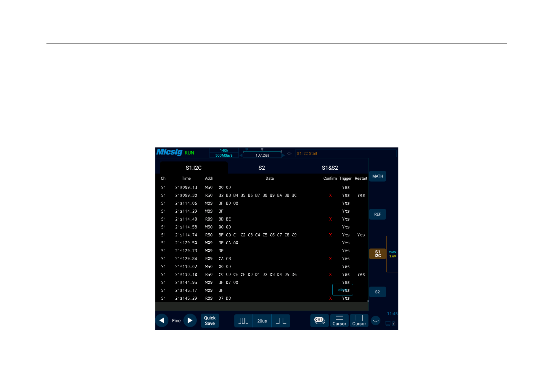This screenshot has height=392, width=554.
Task: Open the REF channel
Action: click(x=378, y=214)
